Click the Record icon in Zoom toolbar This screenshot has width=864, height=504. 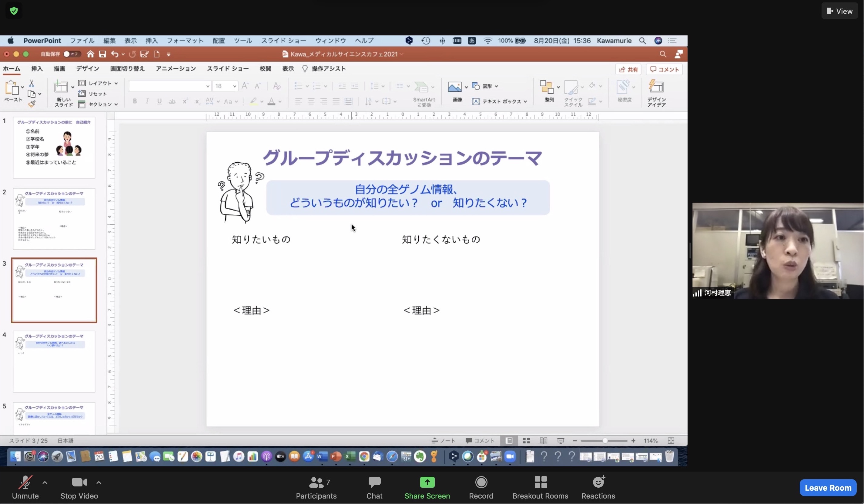click(481, 483)
